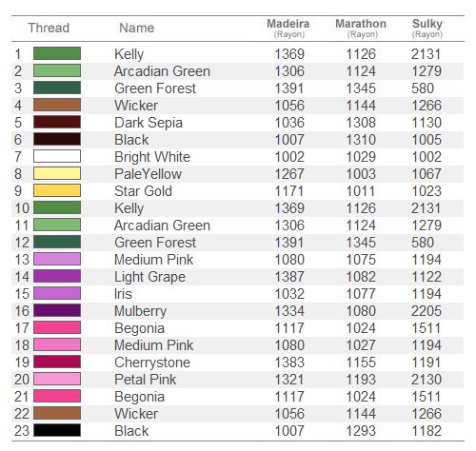Select the white swatch for thread 7
This screenshot has width=476, height=451.
(x=57, y=156)
